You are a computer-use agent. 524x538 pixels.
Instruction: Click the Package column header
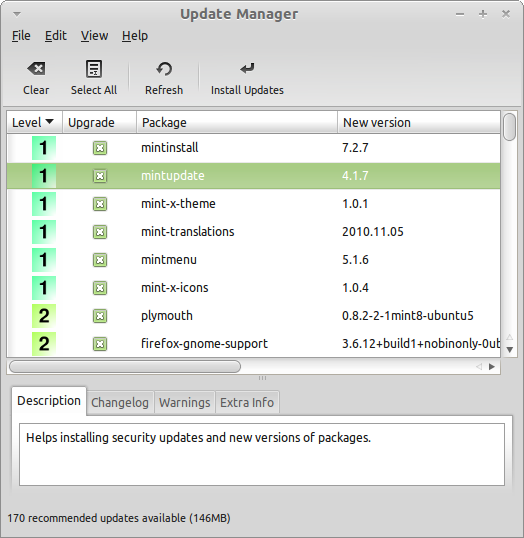click(237, 122)
